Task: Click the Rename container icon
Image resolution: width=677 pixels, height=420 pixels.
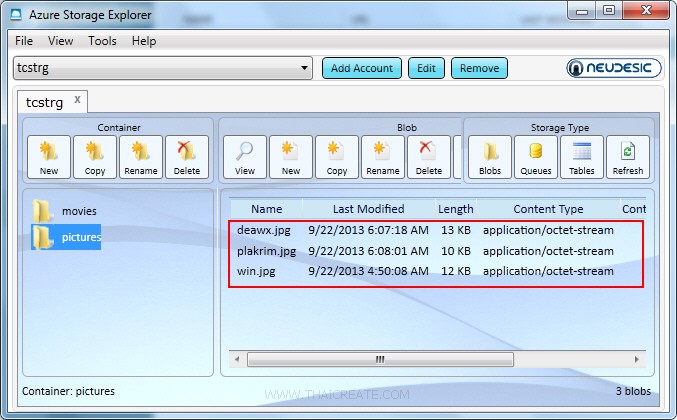Action: click(x=141, y=157)
